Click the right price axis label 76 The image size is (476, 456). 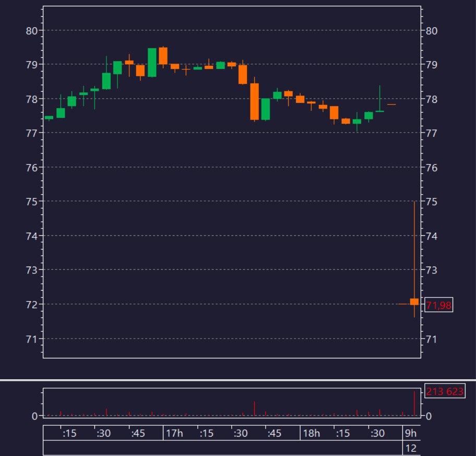(431, 168)
